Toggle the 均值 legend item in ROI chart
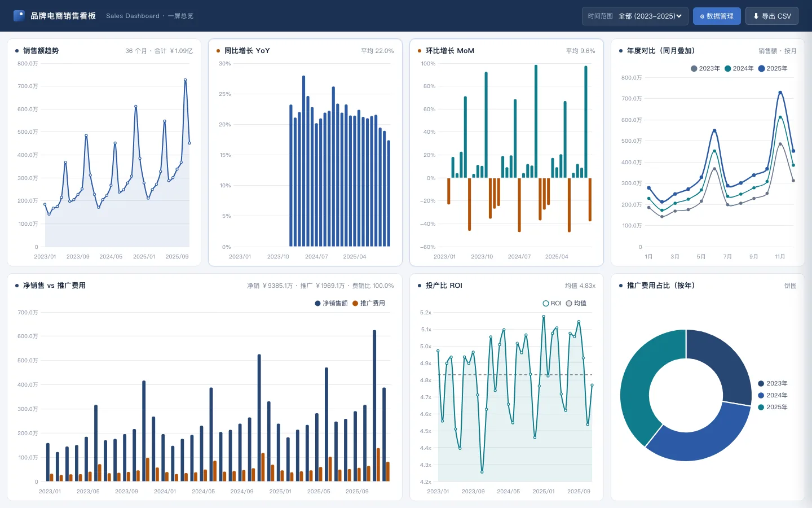Viewport: 812px width, 508px height. [x=576, y=303]
